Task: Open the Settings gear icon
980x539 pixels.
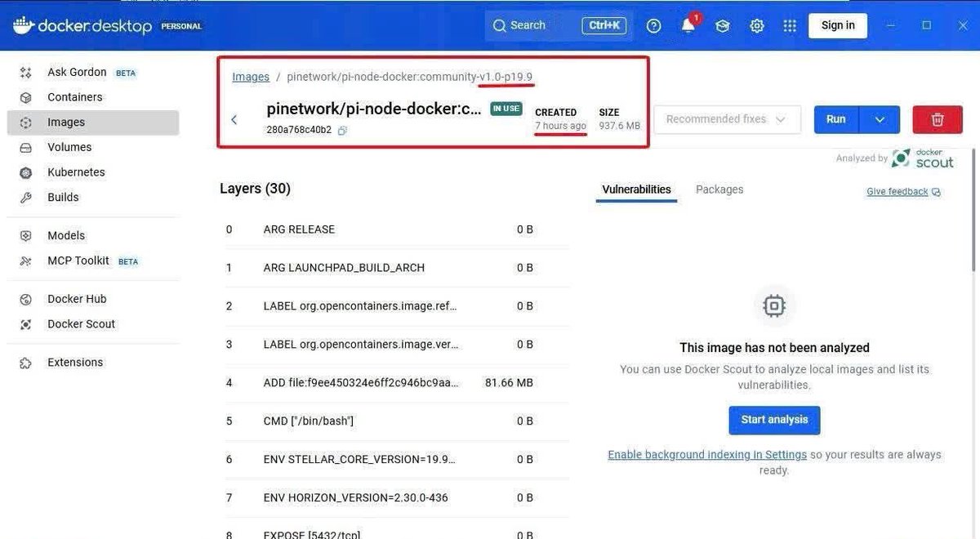Action: (757, 25)
